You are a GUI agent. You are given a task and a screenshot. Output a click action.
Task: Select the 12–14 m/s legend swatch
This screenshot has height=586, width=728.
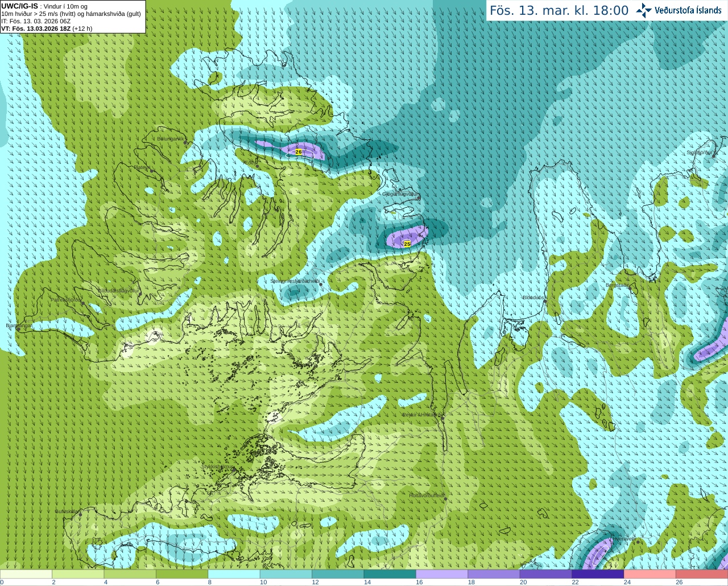click(338, 574)
